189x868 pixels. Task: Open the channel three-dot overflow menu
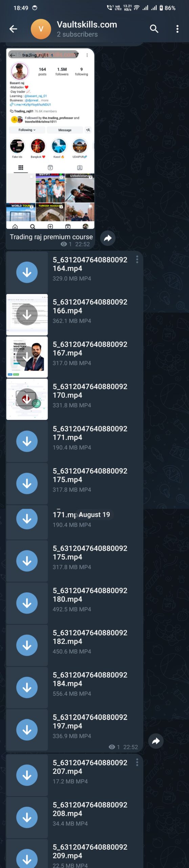click(177, 29)
